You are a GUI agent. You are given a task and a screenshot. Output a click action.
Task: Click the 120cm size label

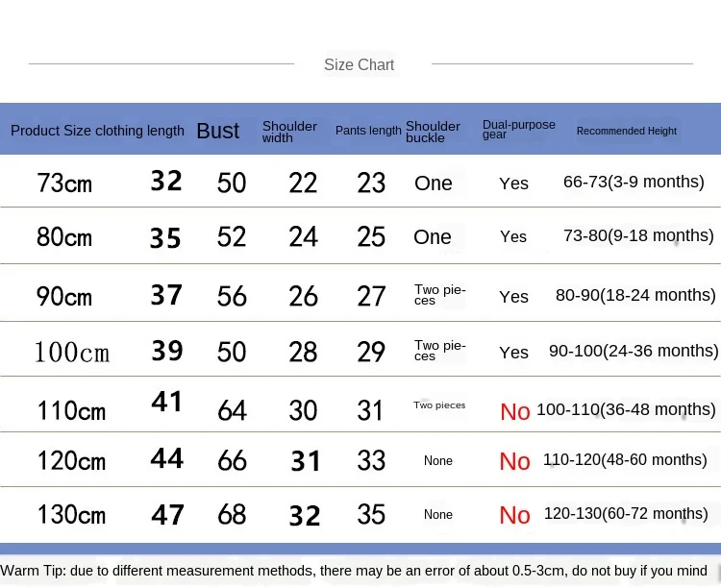71,460
